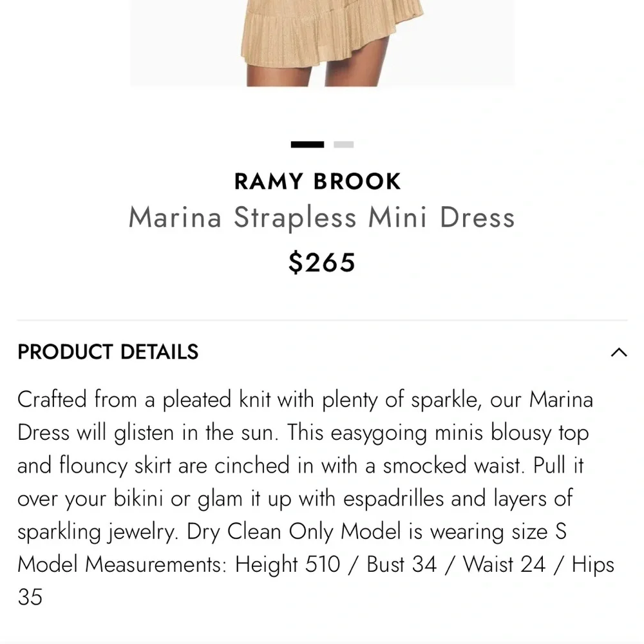Click the upward arrow beside PRODUCT DETAILS
This screenshot has height=644, width=644.
point(619,352)
